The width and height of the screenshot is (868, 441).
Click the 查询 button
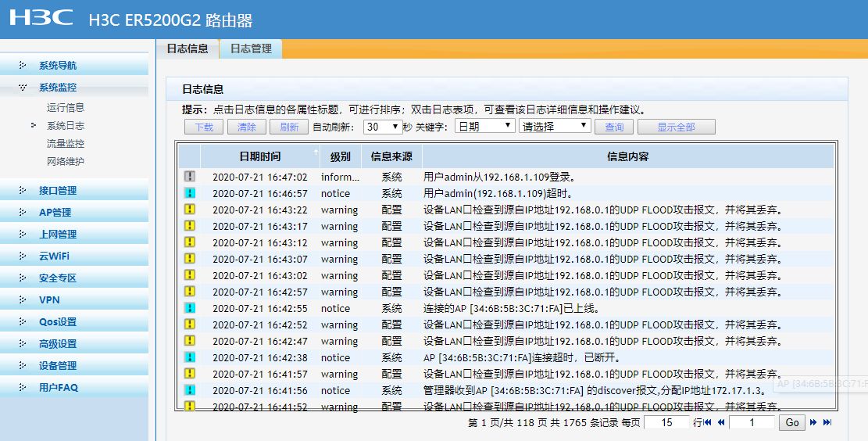tap(614, 127)
